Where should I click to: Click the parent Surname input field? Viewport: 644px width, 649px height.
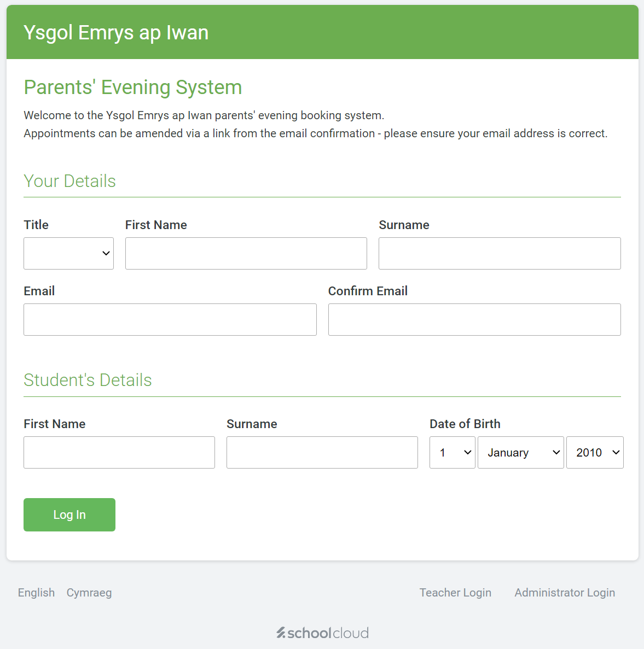[x=499, y=253]
